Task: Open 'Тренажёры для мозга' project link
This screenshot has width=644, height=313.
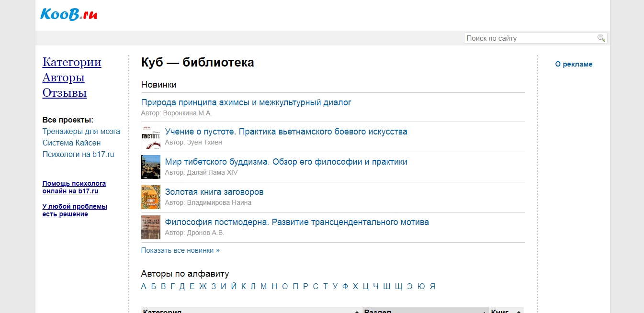Action: [x=81, y=131]
